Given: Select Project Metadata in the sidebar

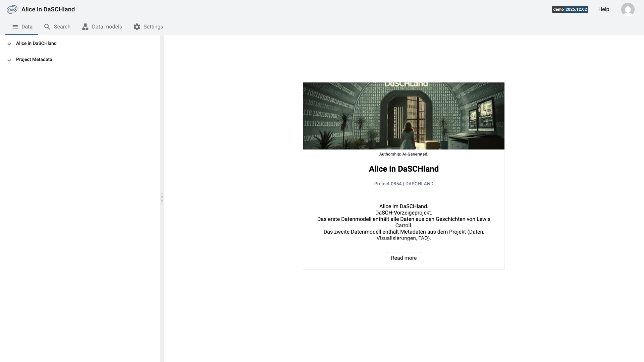Looking at the screenshot, I should click(x=34, y=59).
